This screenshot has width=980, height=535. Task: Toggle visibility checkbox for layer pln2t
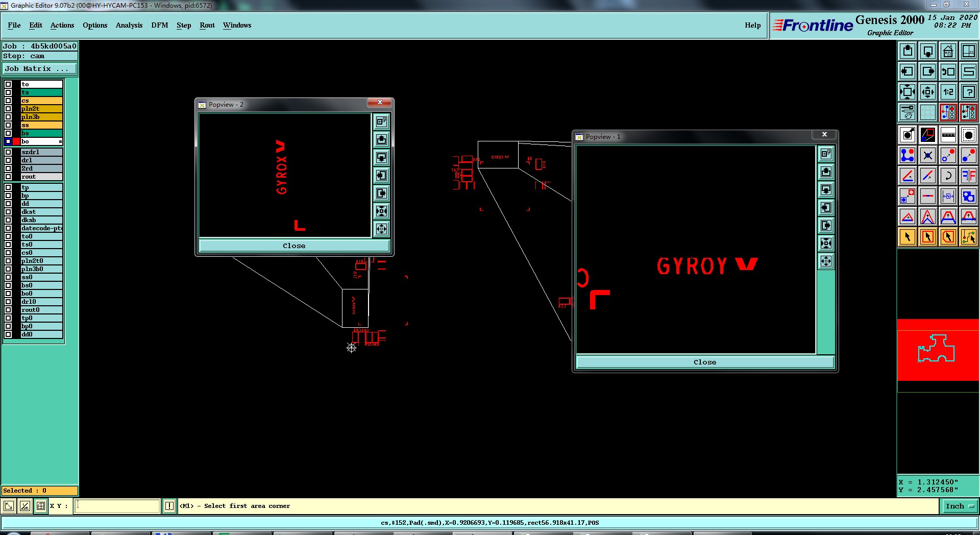[8, 109]
